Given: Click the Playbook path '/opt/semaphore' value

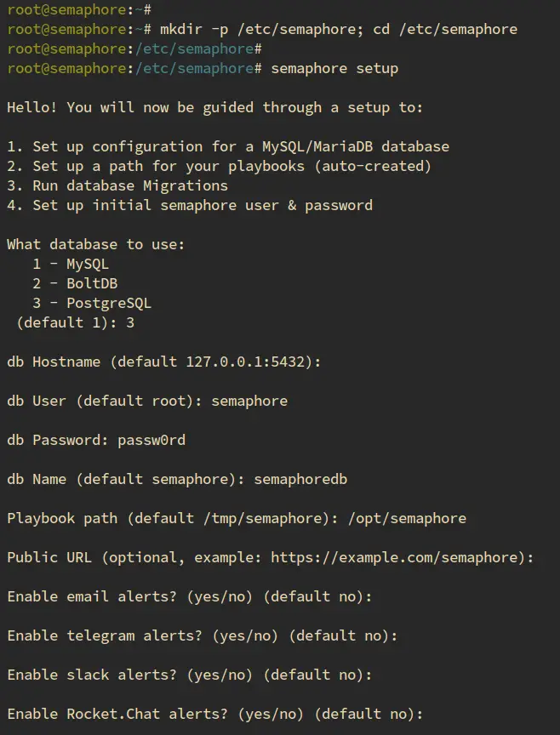Looking at the screenshot, I should click(x=407, y=518).
